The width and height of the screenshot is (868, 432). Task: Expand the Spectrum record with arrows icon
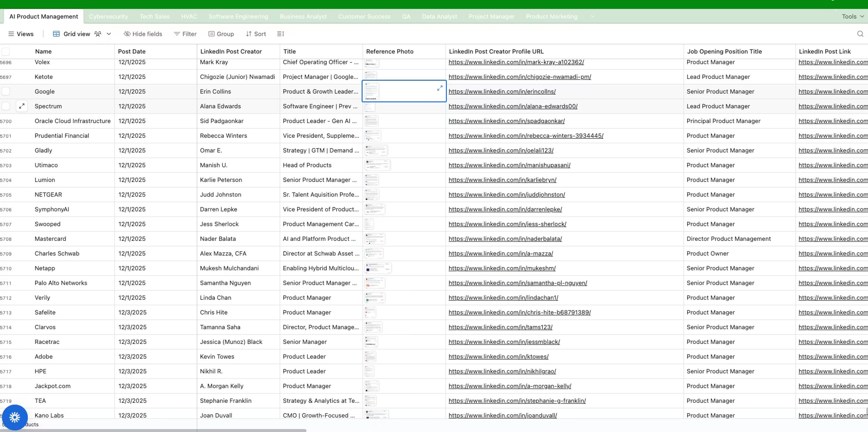click(x=22, y=106)
